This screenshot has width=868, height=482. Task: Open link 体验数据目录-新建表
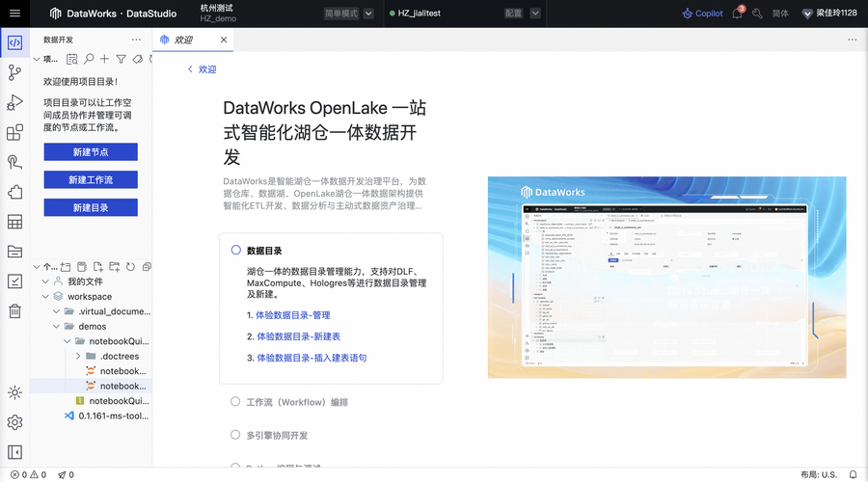pyautogui.click(x=298, y=336)
